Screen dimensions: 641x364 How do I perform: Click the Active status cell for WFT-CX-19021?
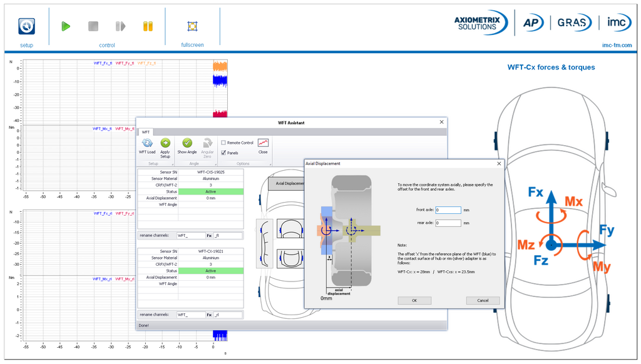point(211,271)
